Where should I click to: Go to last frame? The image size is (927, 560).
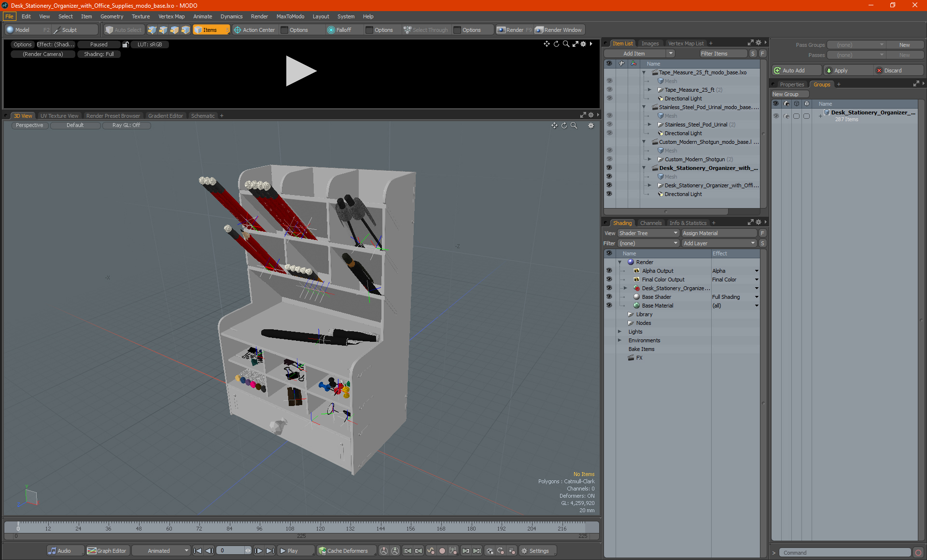pyautogui.click(x=270, y=551)
